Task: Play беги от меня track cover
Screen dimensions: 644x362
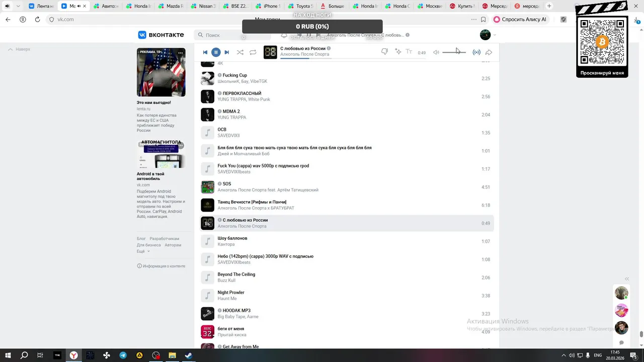Action: point(208,332)
